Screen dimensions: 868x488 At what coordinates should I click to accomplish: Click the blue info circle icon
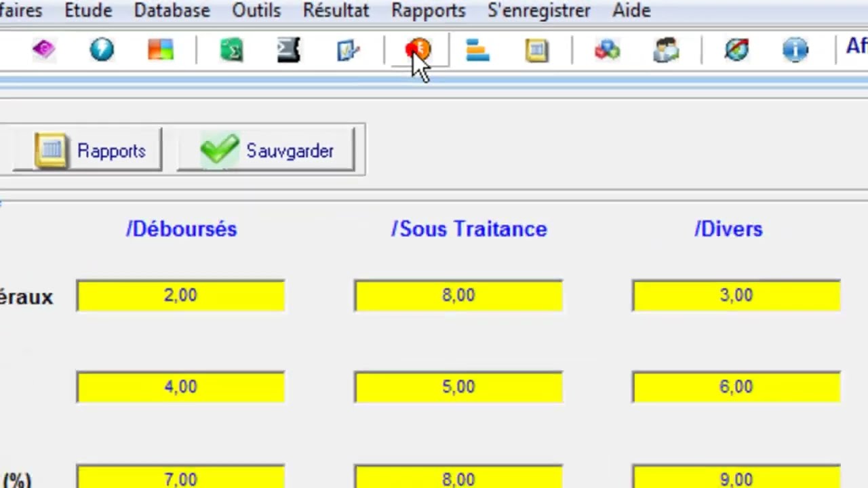click(795, 49)
